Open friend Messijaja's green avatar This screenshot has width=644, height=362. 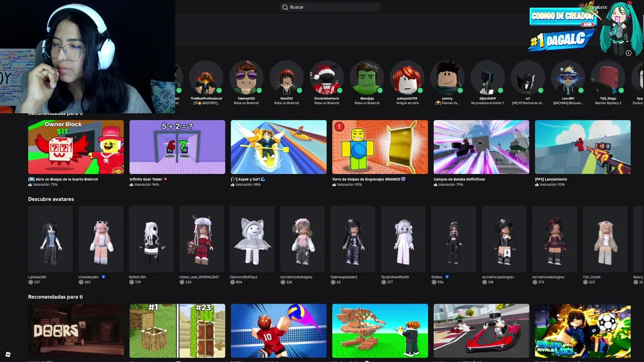367,77
